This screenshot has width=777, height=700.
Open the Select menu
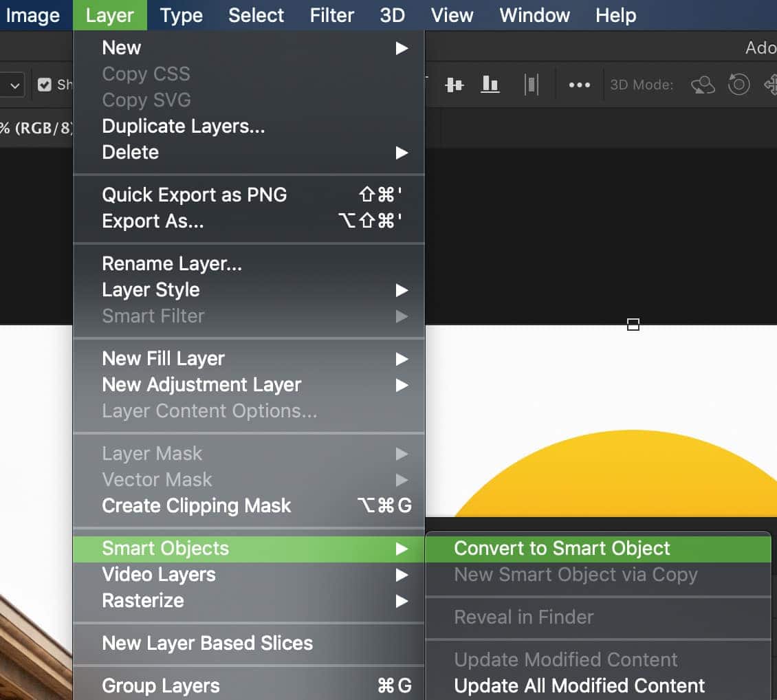point(256,15)
